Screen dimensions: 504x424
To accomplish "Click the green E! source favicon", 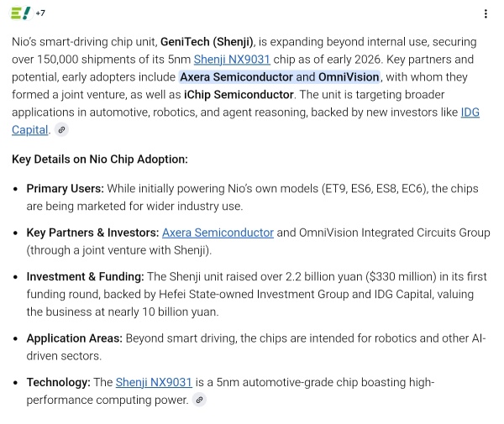I will [21, 13].
